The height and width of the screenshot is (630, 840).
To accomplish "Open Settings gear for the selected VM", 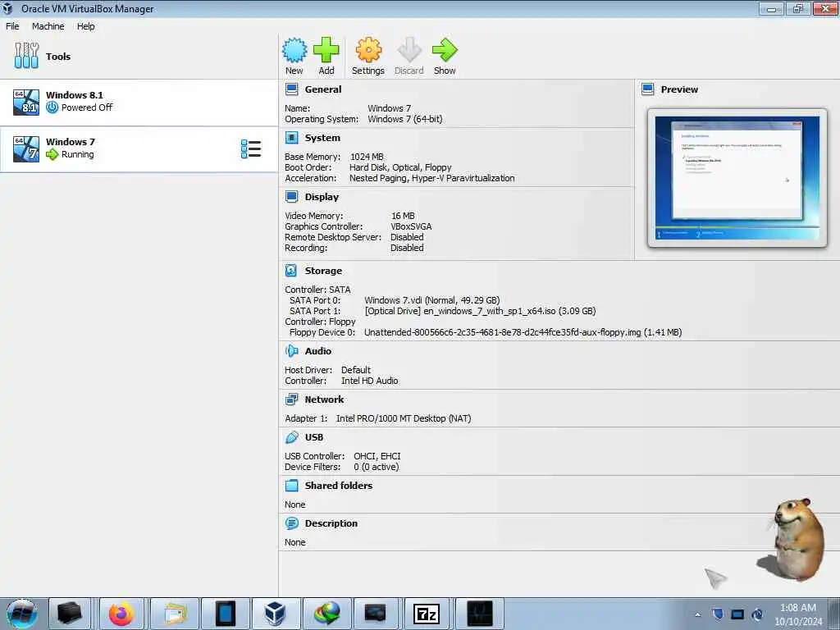I will [x=368, y=50].
